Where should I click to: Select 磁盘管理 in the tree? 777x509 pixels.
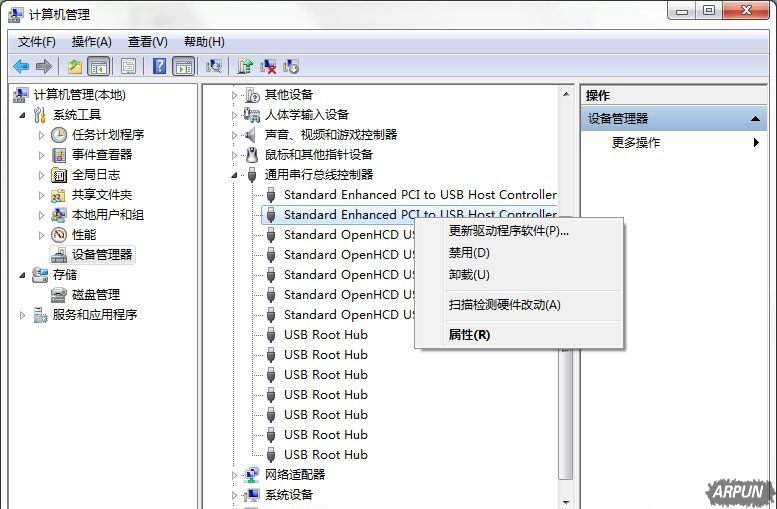click(x=96, y=295)
